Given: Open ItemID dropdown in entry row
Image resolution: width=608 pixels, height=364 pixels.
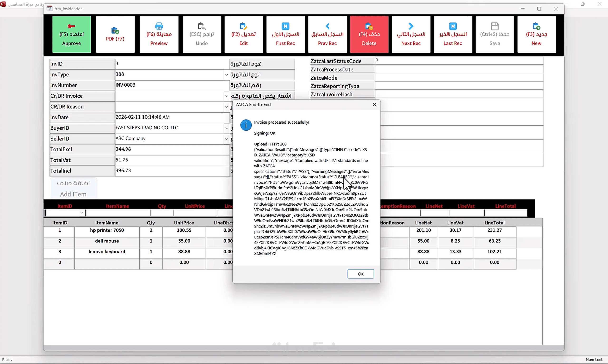Looking at the screenshot, I should (82, 213).
